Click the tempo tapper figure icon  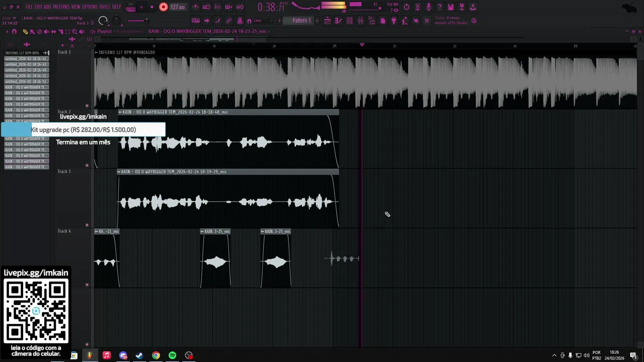tap(405, 21)
